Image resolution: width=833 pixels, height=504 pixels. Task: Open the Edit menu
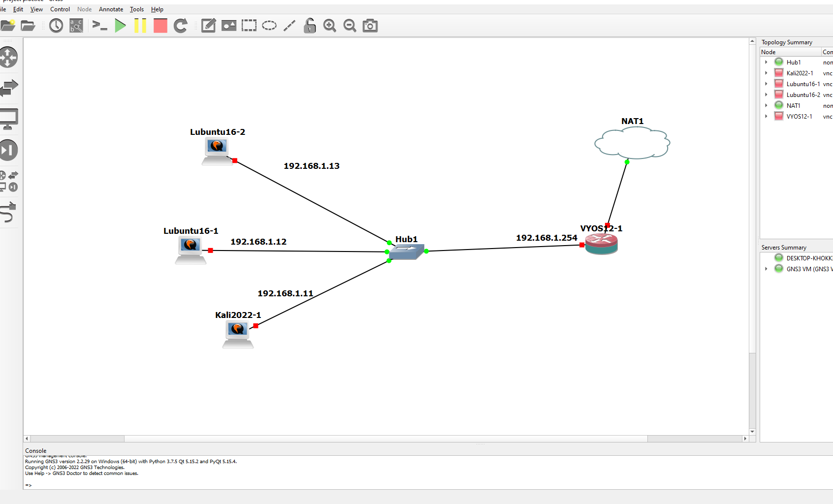18,9
